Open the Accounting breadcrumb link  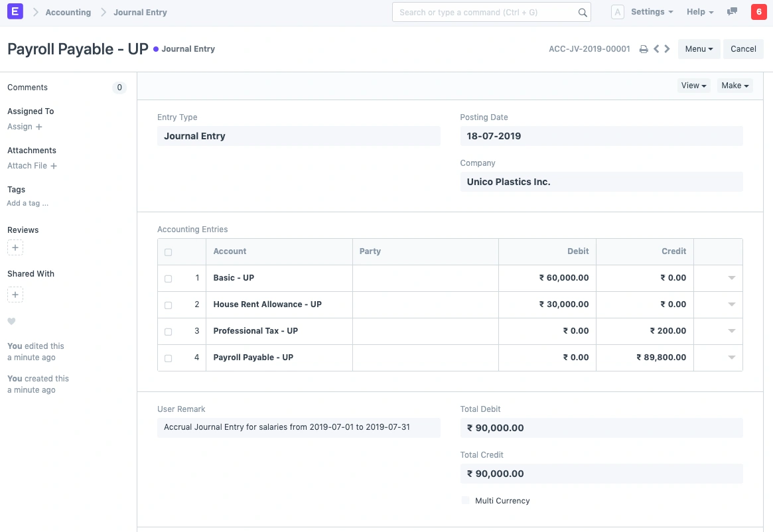point(68,11)
